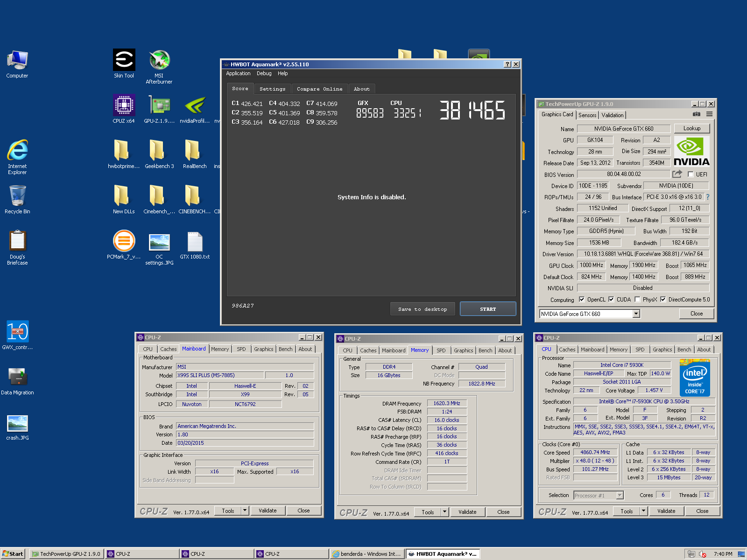Click Save to desktop button
This screenshot has width=747, height=560.
click(423, 309)
